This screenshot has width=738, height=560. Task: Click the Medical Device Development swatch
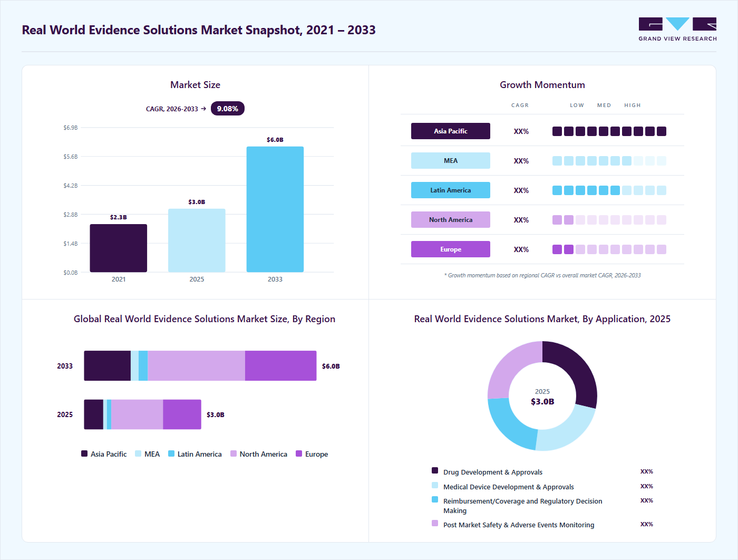click(x=435, y=485)
